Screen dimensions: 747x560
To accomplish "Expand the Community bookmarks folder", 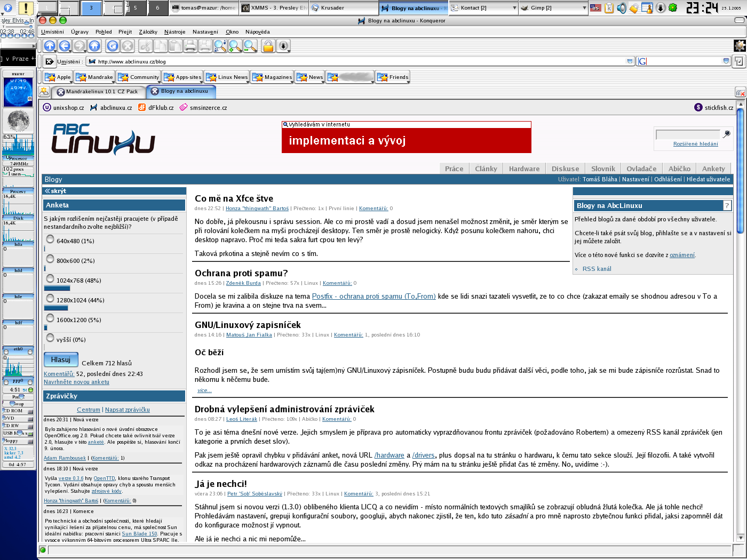I will 138,77.
